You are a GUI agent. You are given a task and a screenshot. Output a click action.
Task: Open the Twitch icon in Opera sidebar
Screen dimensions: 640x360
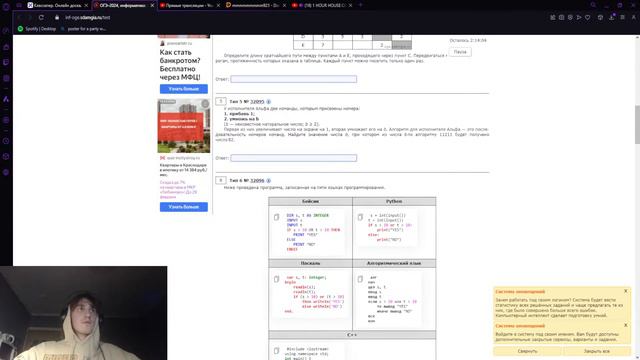tap(6, 62)
